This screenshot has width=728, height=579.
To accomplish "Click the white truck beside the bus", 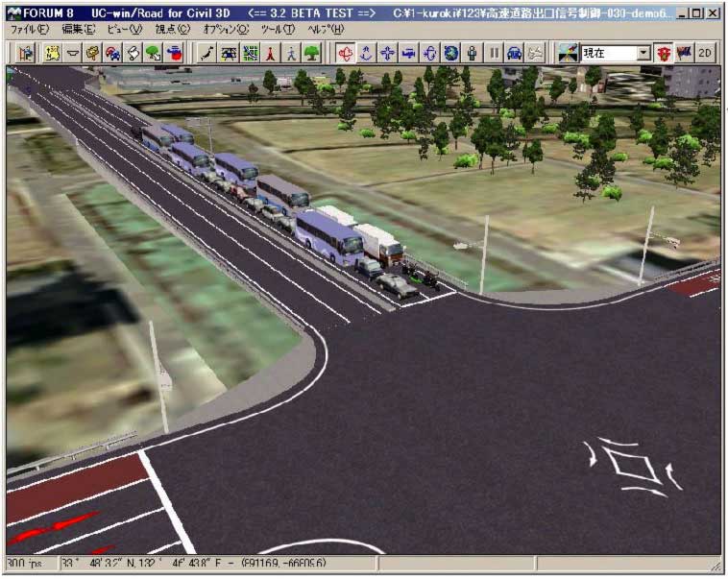I will [x=378, y=245].
